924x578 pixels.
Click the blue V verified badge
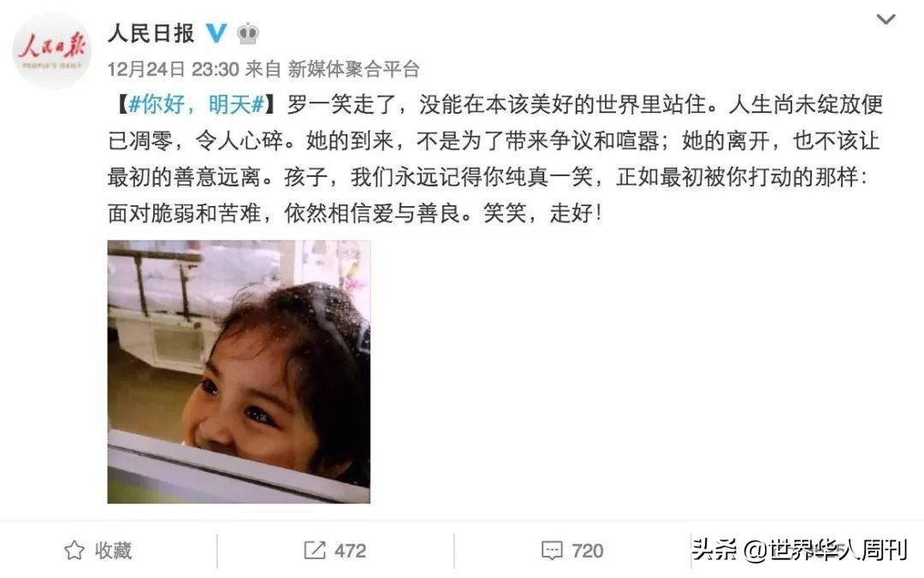(216, 33)
